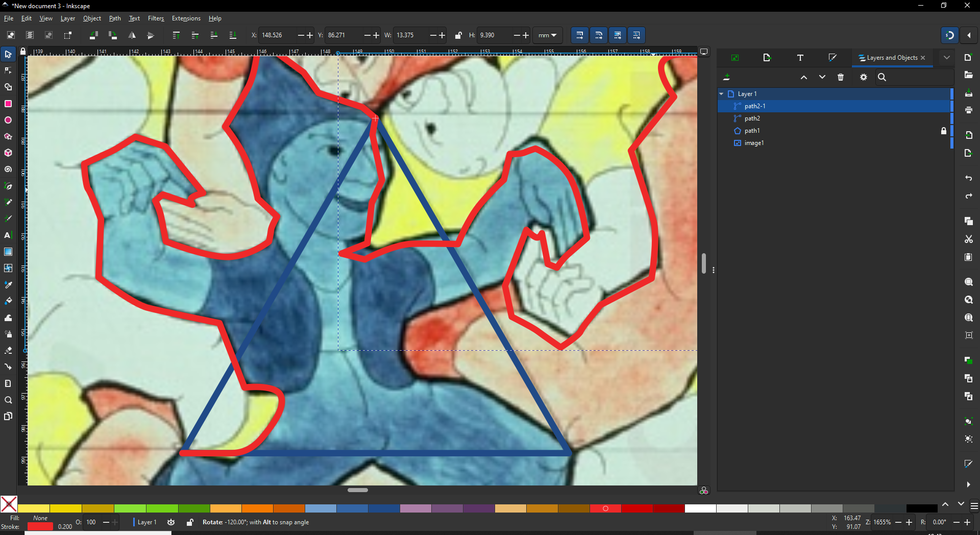Select the Text tool
Image resolution: width=980 pixels, height=535 pixels.
[8, 235]
